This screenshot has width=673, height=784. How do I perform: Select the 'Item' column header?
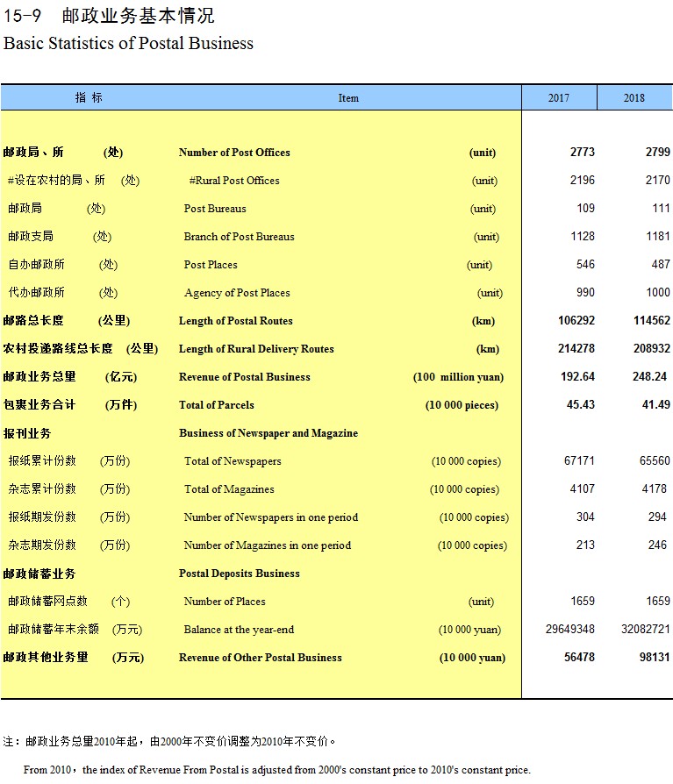tap(348, 98)
